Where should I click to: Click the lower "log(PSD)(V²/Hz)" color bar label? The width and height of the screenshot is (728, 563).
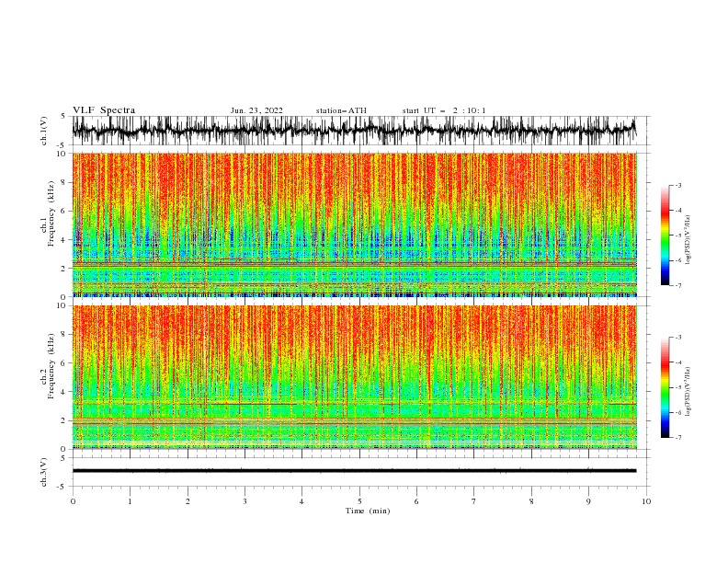click(688, 392)
